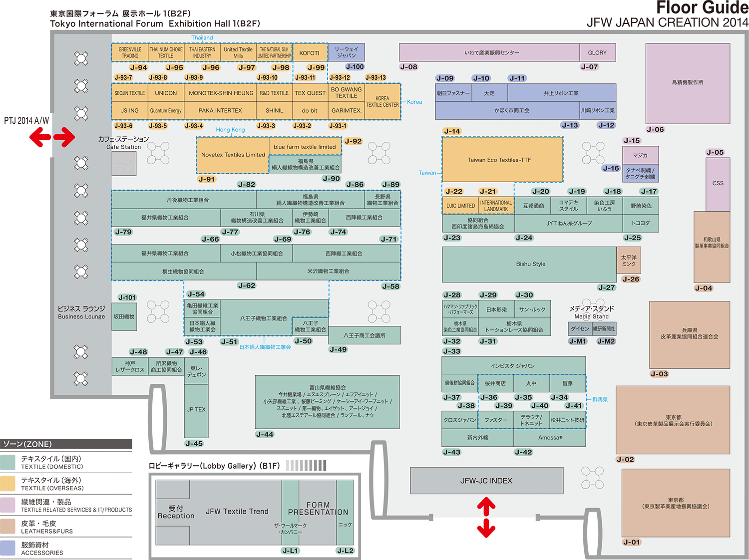The image size is (749, 560).
Task: Click the J-L1 booth number label
Action: pyautogui.click(x=290, y=551)
